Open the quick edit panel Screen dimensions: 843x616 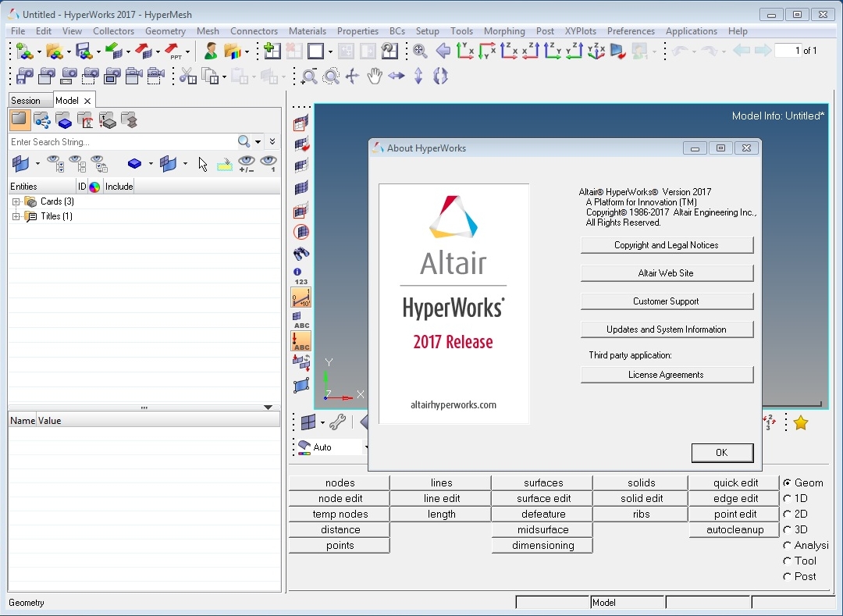point(735,482)
